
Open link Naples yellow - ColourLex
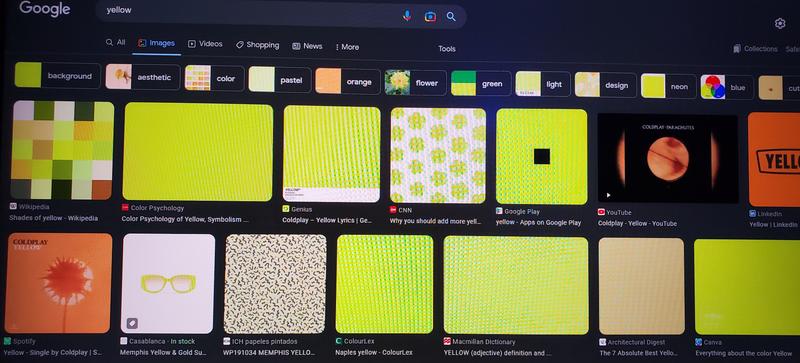click(x=373, y=352)
